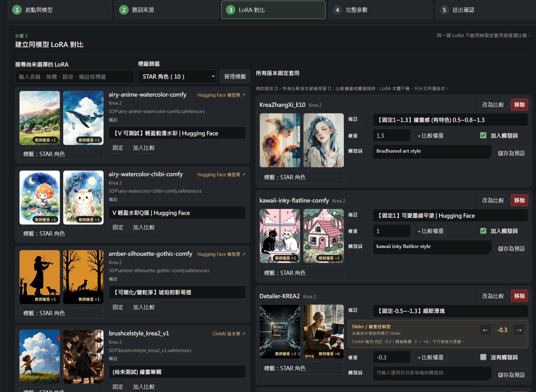Remove KreaZhangXi_E10 with 移除 button
Screen dimensions: 536x392
(519, 105)
